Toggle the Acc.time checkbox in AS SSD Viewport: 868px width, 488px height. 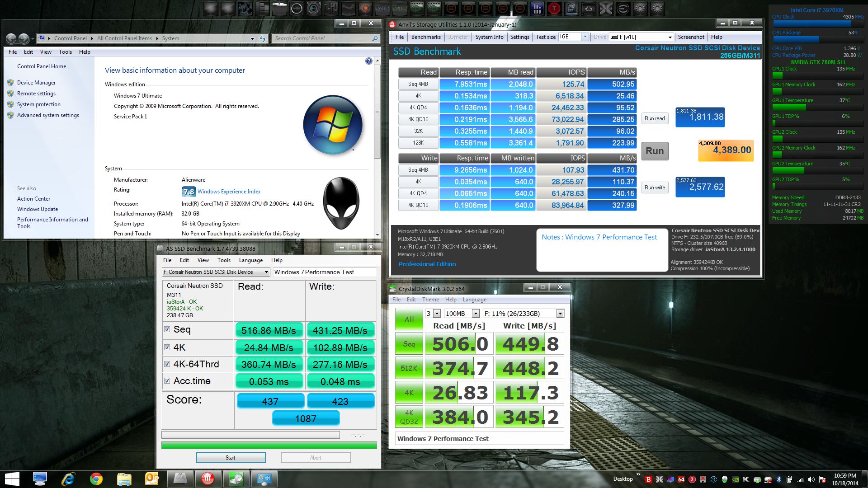click(x=167, y=380)
